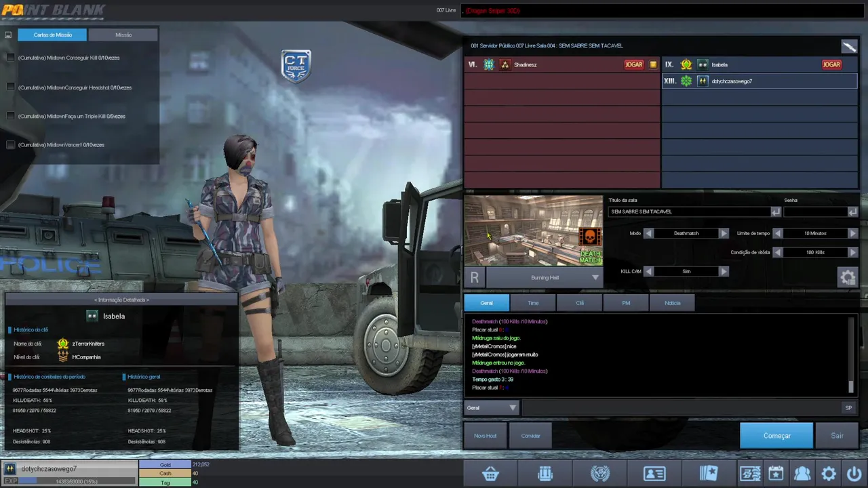Select the Notícia chat tab
Viewport: 868px width, 488px height.
point(672,303)
